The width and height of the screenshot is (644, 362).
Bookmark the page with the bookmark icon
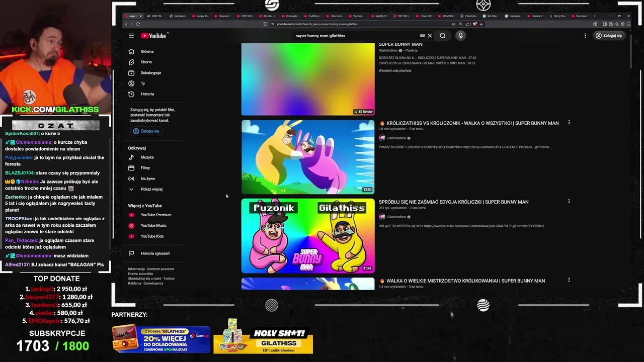pyautogui.click(x=265, y=24)
